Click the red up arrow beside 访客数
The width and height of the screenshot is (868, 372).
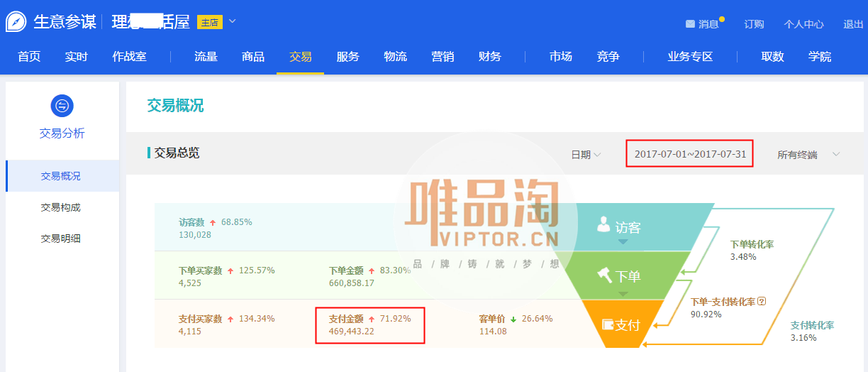pos(213,222)
